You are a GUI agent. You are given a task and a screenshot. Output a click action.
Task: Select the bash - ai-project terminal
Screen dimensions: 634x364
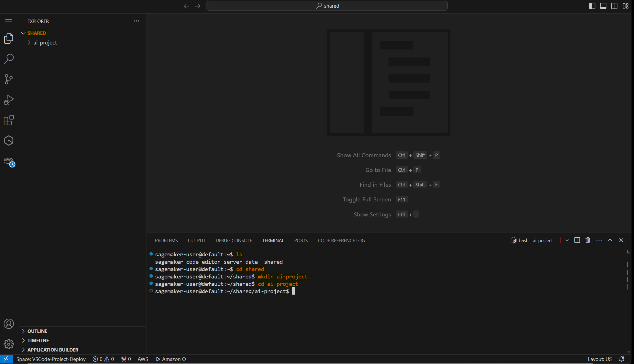coord(532,240)
